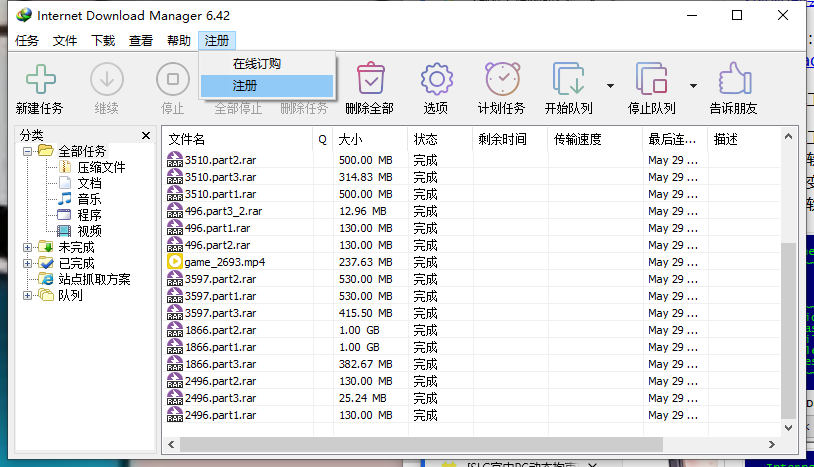The height and width of the screenshot is (467, 814).
Task: Select the 音乐 category in the tree
Action: (89, 199)
